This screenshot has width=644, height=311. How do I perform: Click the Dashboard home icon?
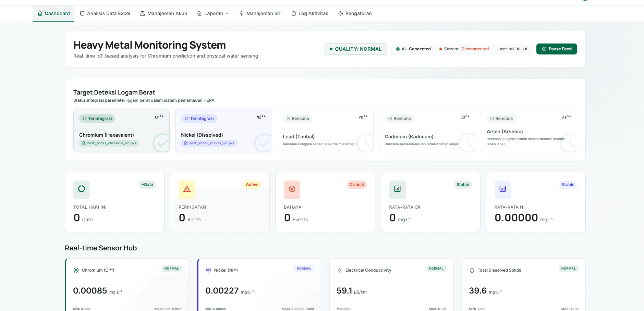click(40, 13)
